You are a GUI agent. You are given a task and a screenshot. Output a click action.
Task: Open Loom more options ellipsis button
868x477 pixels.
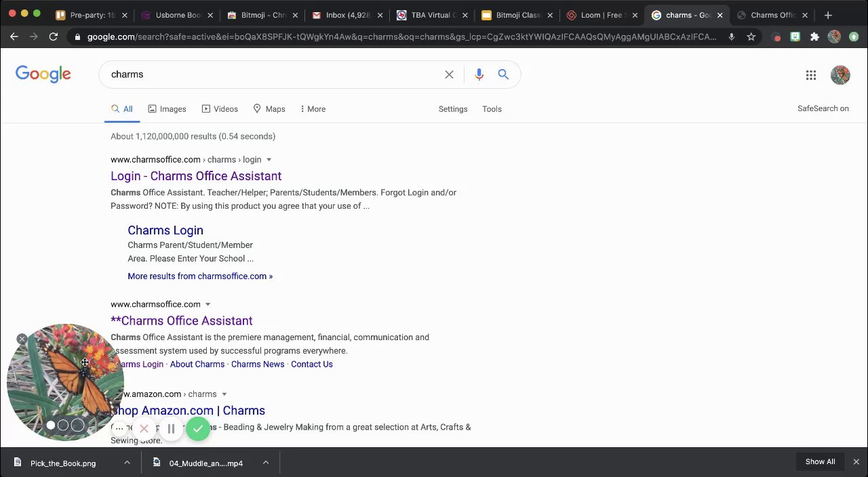click(x=119, y=428)
